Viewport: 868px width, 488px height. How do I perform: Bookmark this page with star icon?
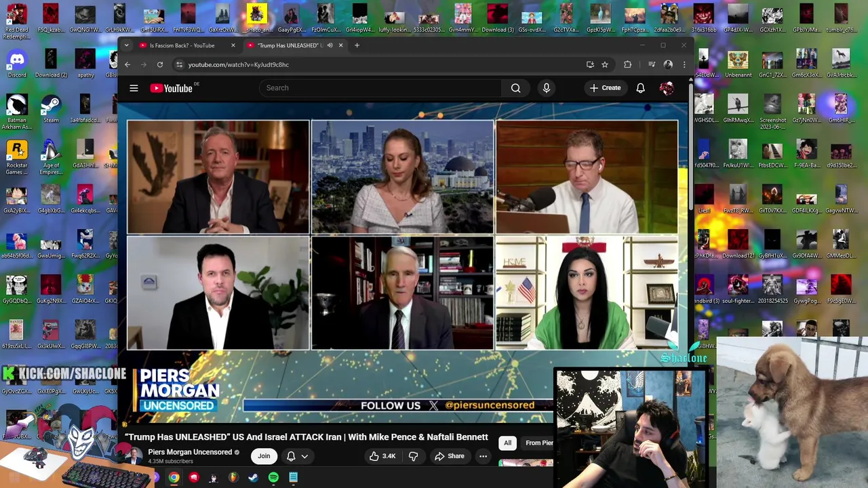pyautogui.click(x=605, y=64)
